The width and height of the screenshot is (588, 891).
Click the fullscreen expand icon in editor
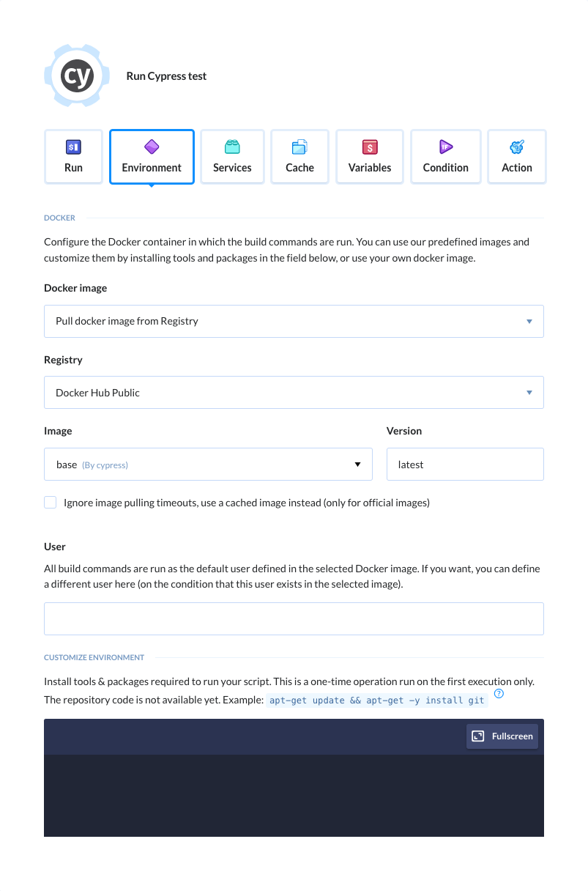(x=480, y=736)
